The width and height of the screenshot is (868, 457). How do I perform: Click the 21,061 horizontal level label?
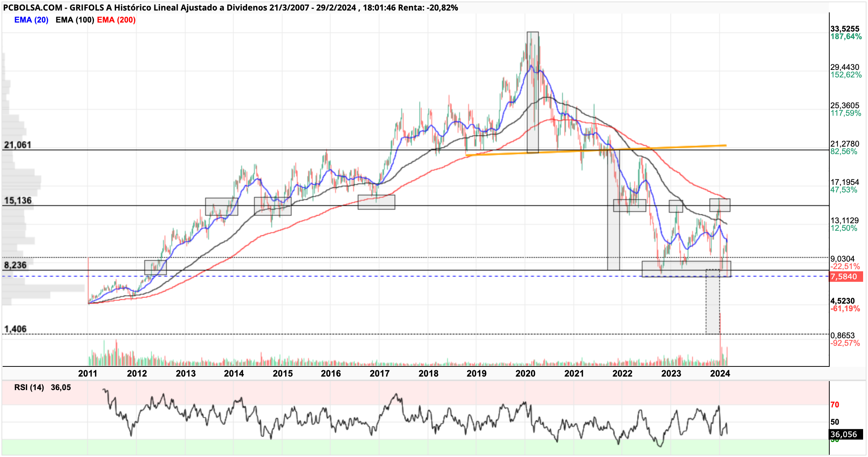(x=18, y=145)
